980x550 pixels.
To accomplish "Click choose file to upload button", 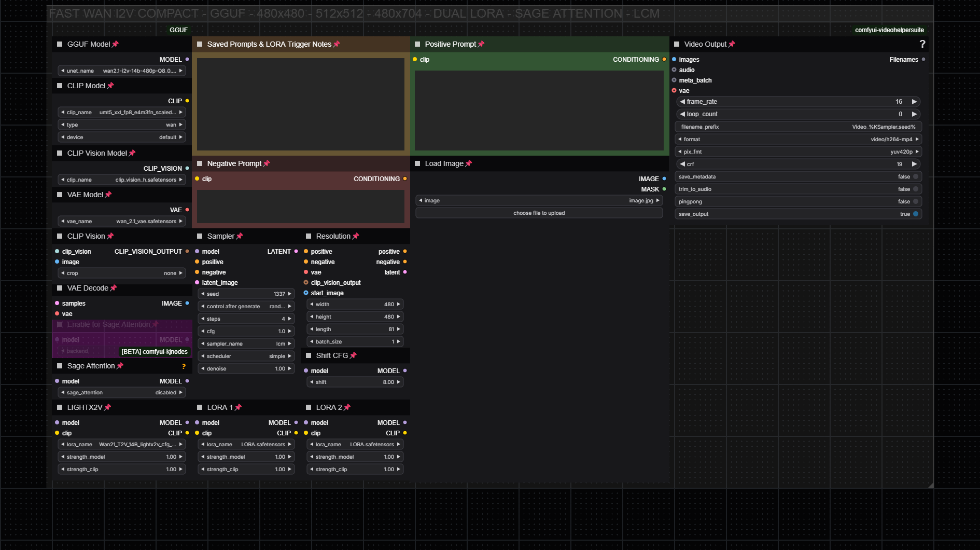I will [539, 213].
